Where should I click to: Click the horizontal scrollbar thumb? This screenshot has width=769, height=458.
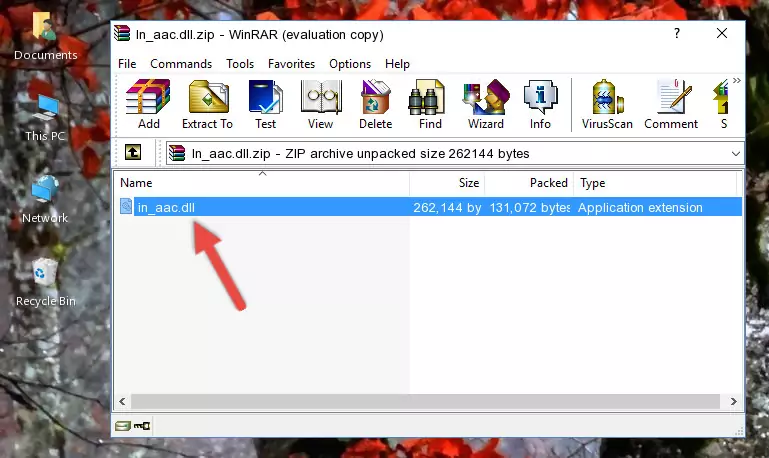tap(425, 401)
